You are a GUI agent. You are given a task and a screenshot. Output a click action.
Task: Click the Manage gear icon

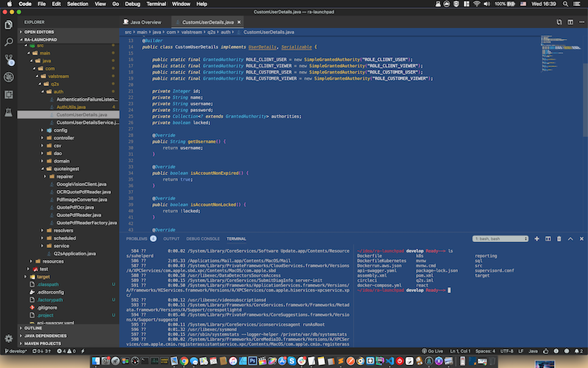pyautogui.click(x=9, y=338)
